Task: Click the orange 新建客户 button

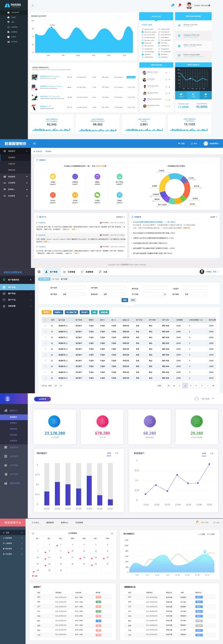Action: coord(46,312)
